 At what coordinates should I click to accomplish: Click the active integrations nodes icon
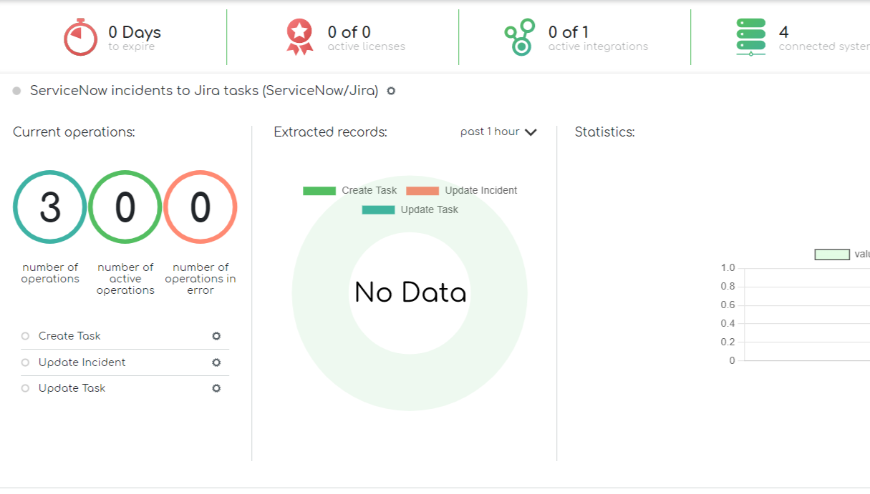(519, 37)
